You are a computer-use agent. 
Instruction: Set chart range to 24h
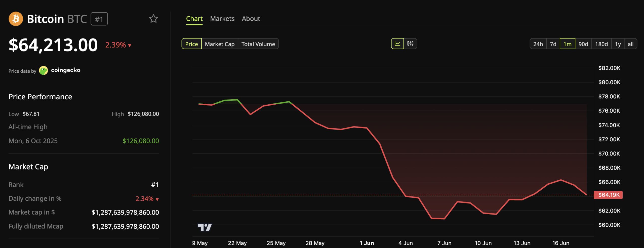[538, 44]
